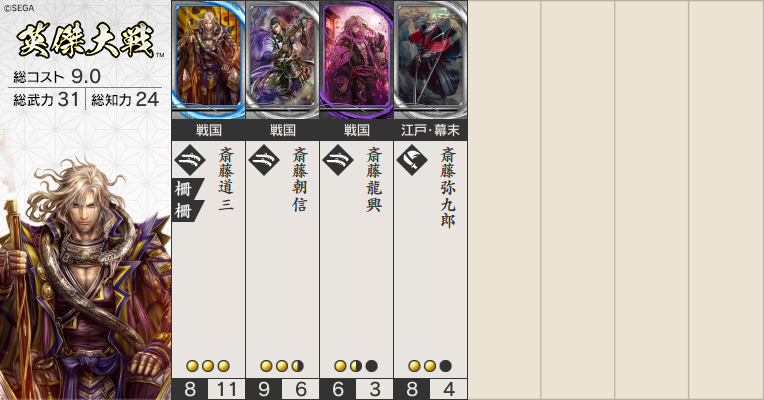Viewport: 764px width, 400px height.
Task: Click the gun unit icon beside 斎藤道三
Action: [x=190, y=159]
